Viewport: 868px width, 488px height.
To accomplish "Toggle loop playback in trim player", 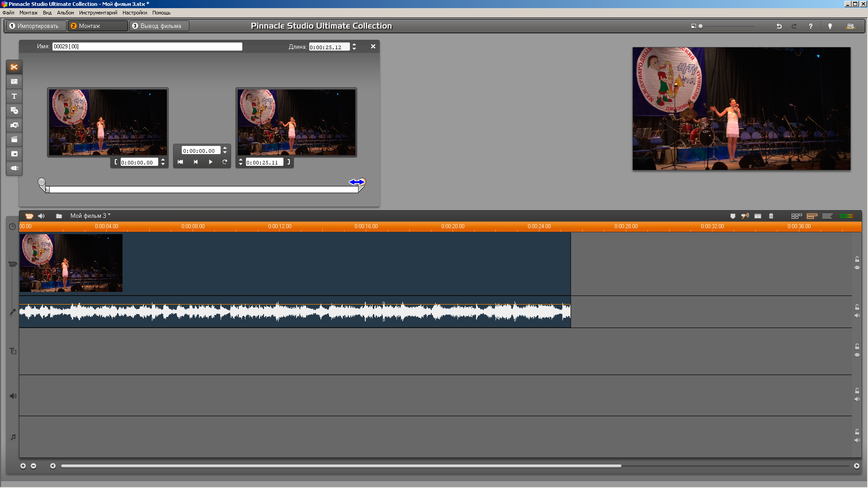I will [225, 162].
